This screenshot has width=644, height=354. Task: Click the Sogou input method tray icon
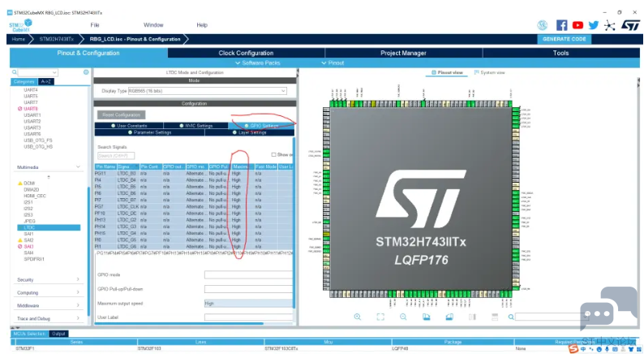[573, 349]
